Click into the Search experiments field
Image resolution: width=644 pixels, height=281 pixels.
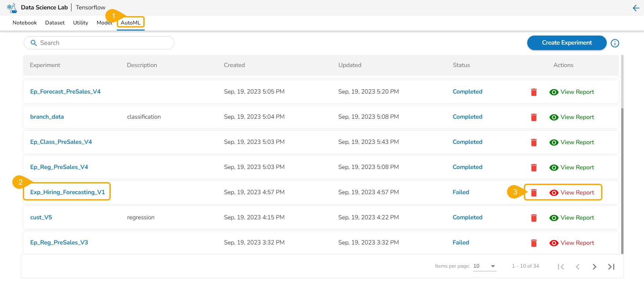[101, 43]
